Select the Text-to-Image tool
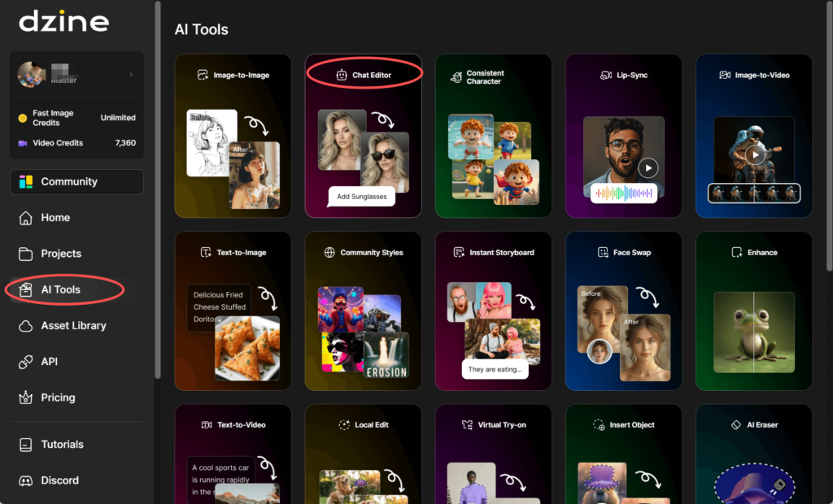833x504 pixels. (233, 311)
